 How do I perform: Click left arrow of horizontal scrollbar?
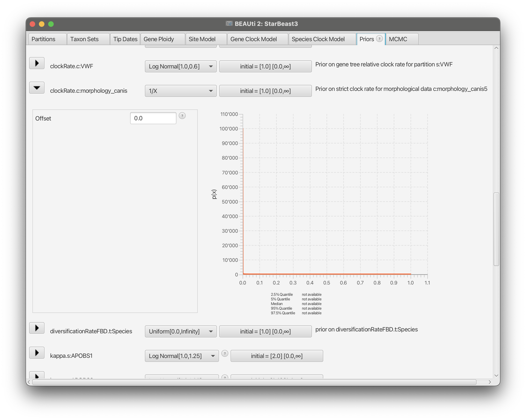coord(29,382)
